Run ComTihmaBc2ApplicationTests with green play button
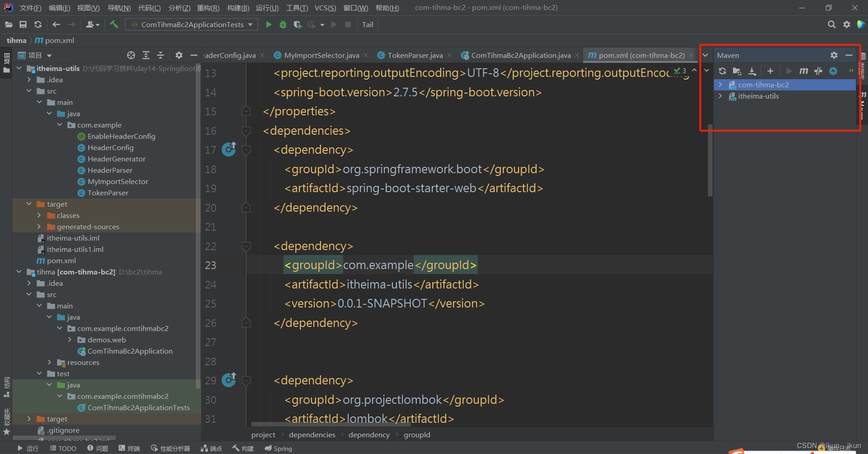Viewport: 868px width, 454px height. [269, 24]
